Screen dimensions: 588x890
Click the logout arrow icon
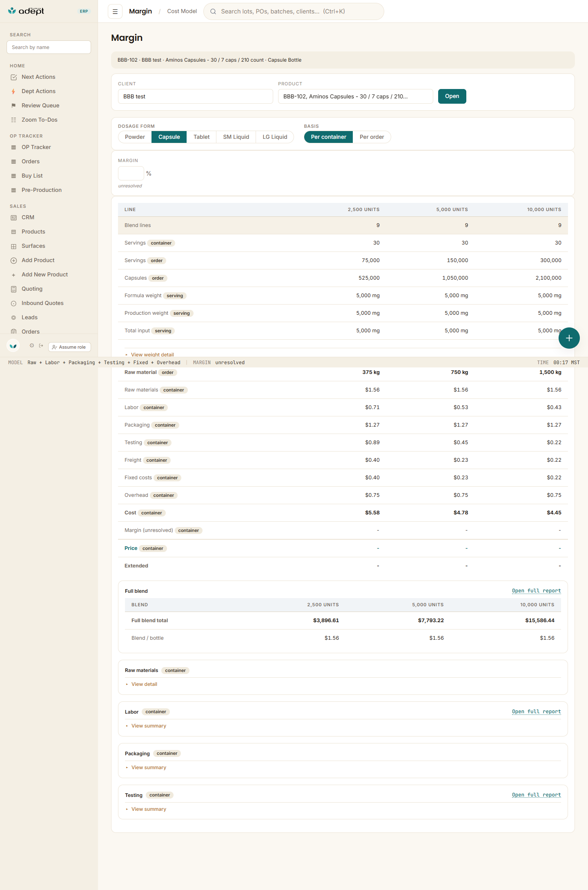(41, 345)
